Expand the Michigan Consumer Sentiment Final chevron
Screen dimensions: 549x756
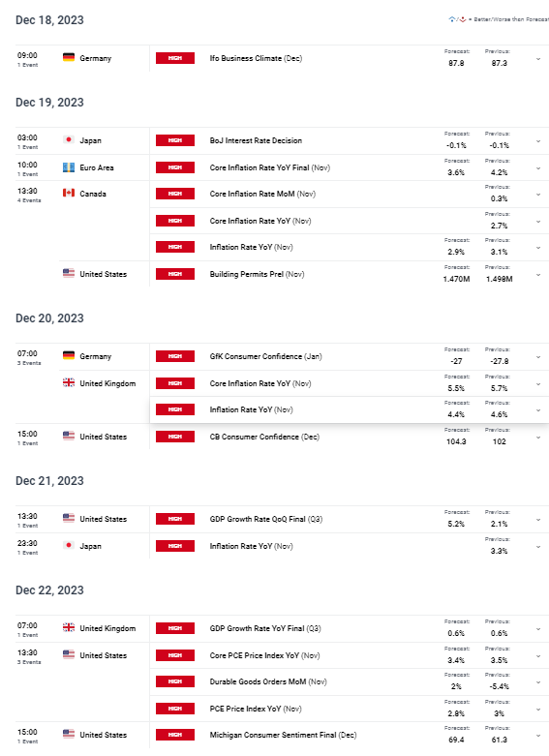(538, 737)
